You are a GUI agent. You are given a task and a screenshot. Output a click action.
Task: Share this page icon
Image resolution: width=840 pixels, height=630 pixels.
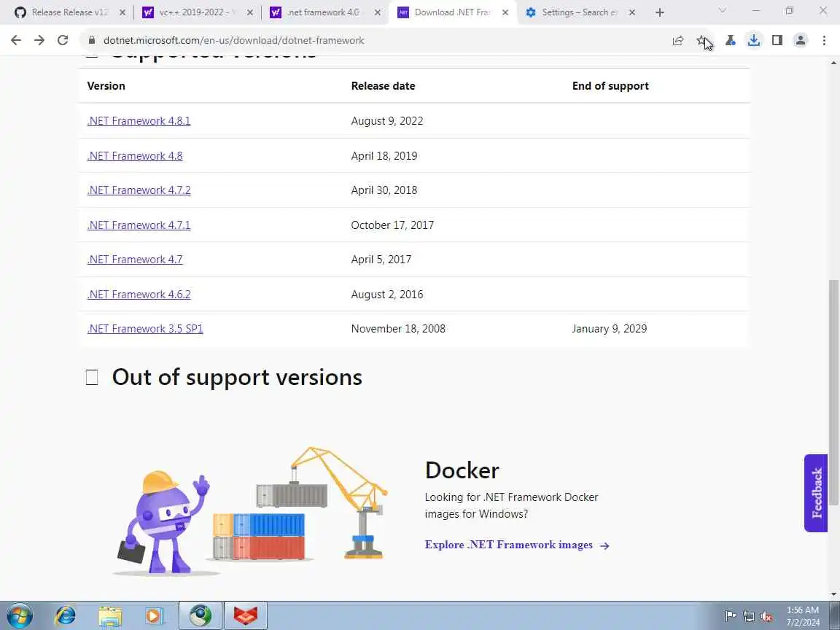pyautogui.click(x=678, y=40)
